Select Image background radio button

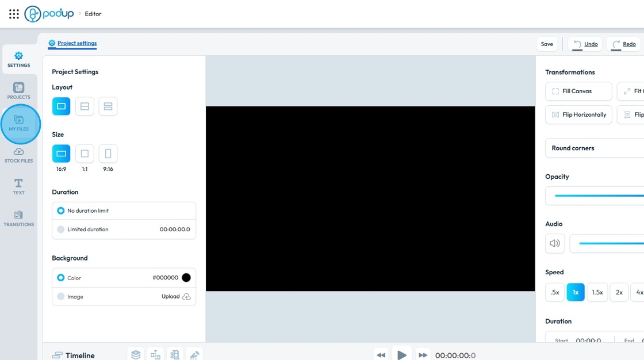coord(61,296)
